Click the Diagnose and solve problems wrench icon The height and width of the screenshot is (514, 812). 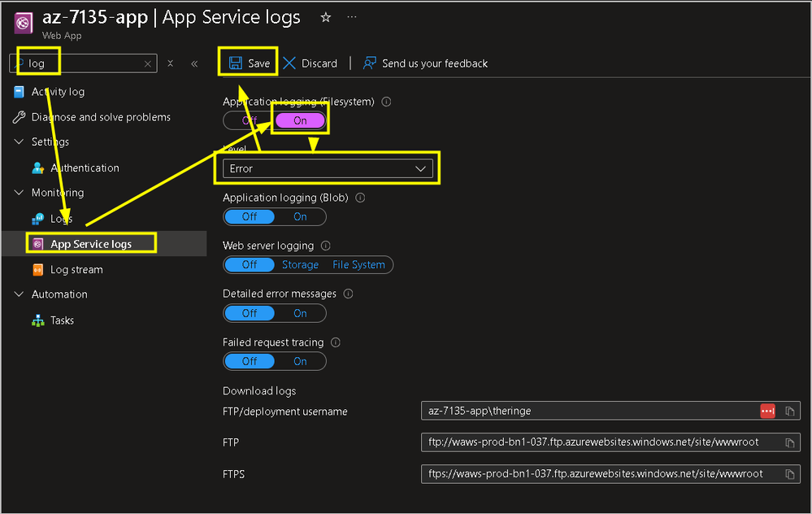point(20,117)
